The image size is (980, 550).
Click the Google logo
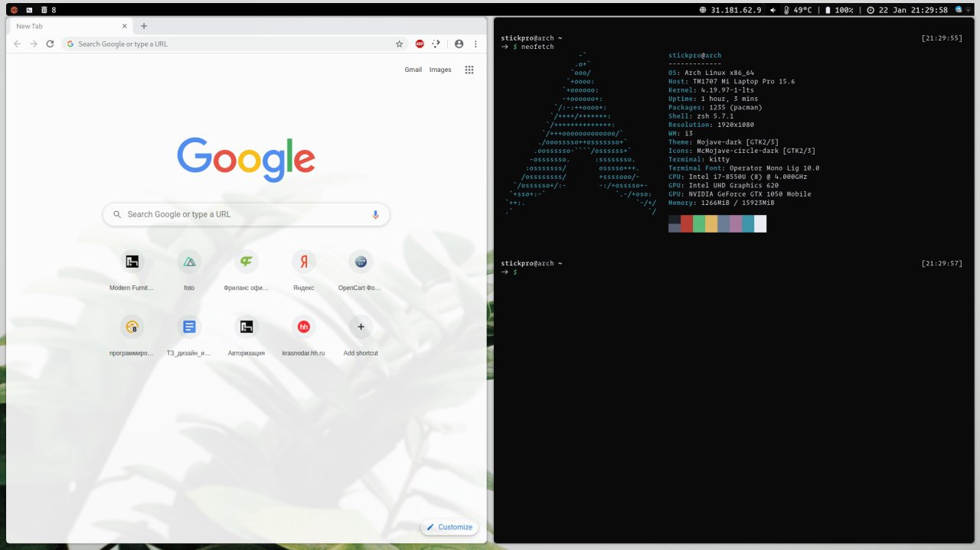coord(246,159)
